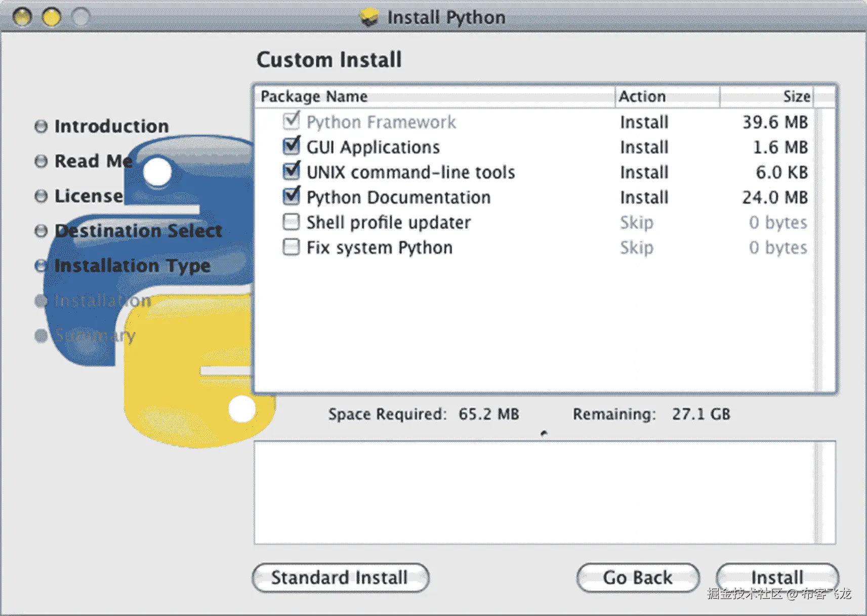Click the Destination Select step bullet icon
This screenshot has height=616, width=867.
pos(40,231)
